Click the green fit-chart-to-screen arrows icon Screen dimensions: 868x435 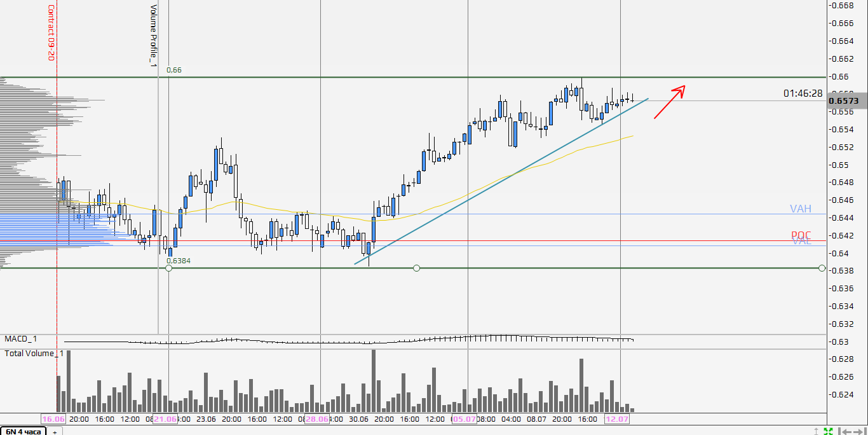coord(829,432)
